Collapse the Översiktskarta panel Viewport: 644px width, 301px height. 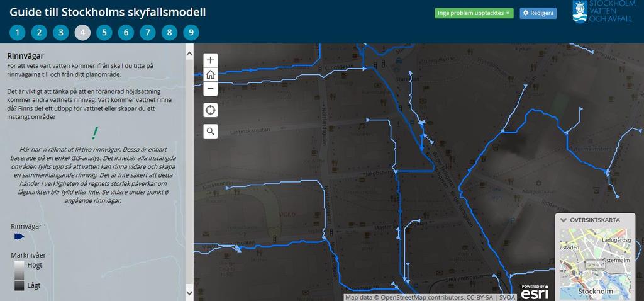click(x=563, y=220)
